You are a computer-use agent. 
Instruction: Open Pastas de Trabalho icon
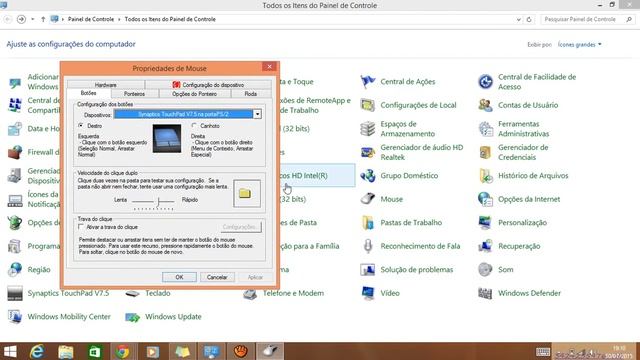[368, 223]
